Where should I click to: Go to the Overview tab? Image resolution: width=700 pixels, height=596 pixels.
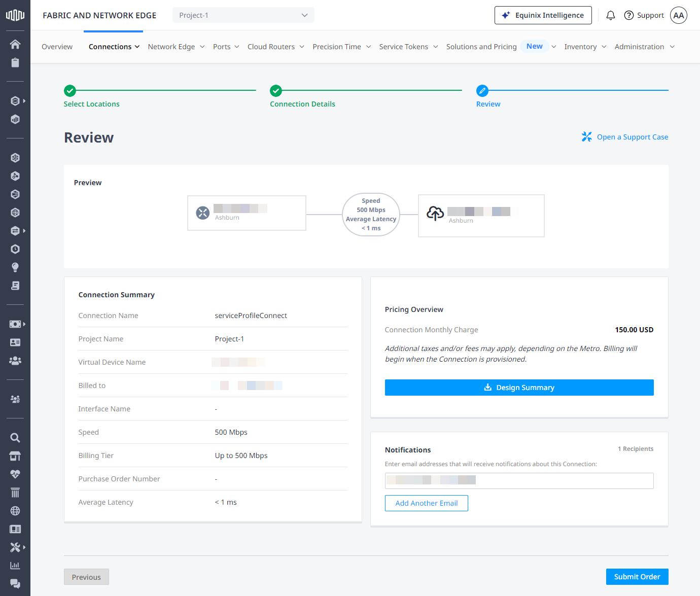[57, 47]
